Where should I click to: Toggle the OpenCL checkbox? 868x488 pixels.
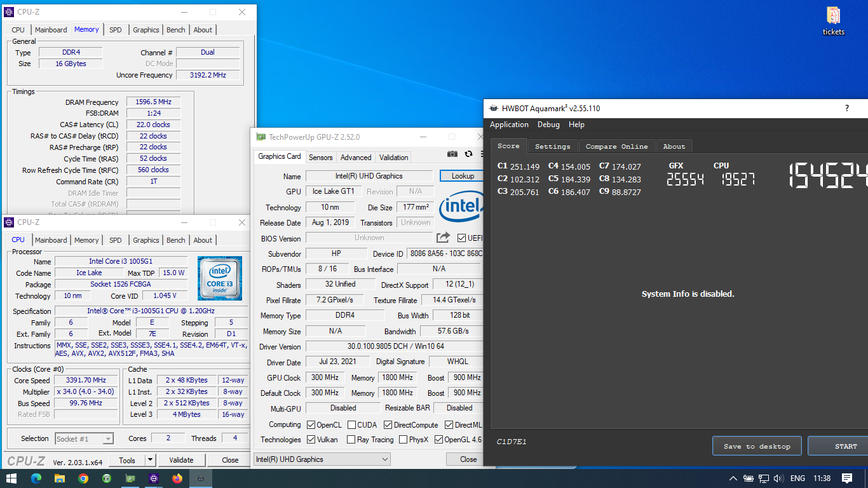pyautogui.click(x=311, y=425)
